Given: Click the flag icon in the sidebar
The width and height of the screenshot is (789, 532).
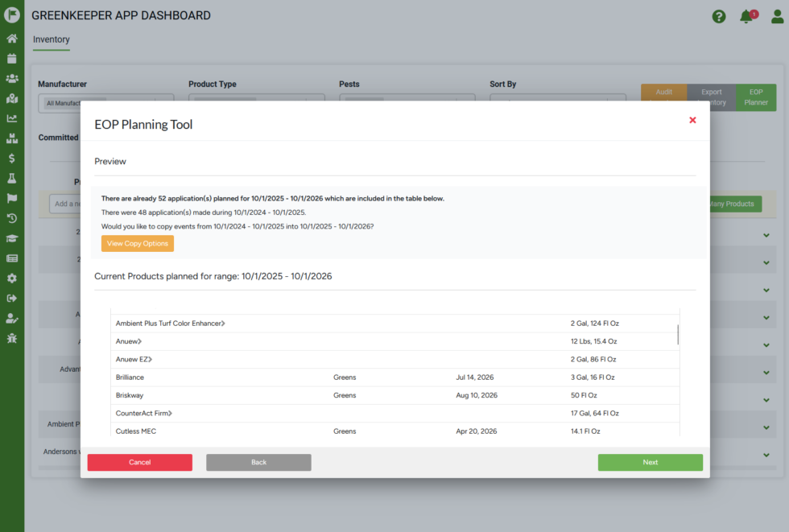Looking at the screenshot, I should click(x=12, y=198).
